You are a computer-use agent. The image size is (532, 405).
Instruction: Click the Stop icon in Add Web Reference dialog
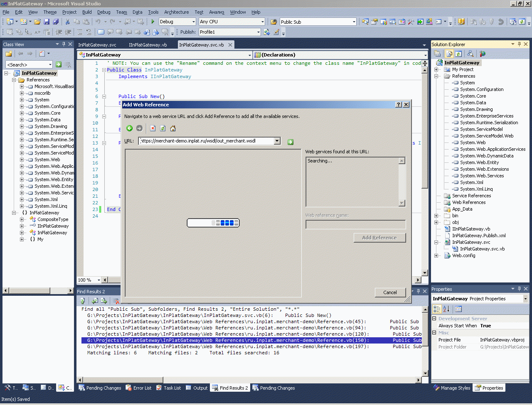tap(153, 128)
